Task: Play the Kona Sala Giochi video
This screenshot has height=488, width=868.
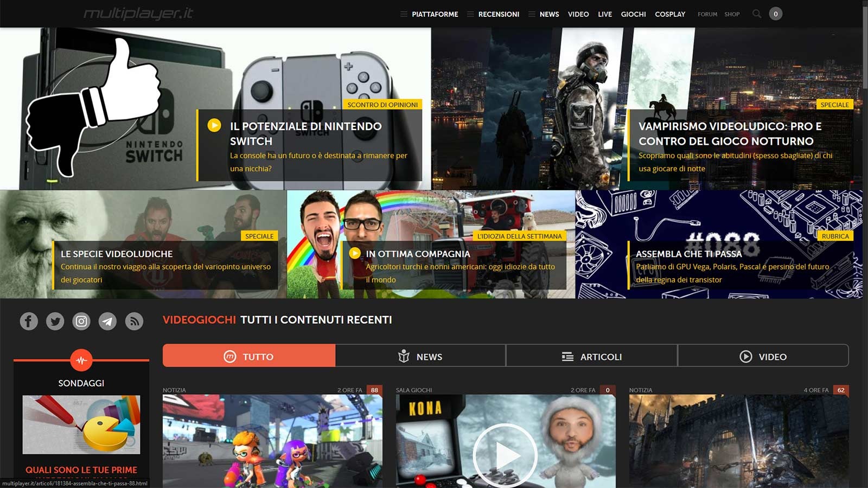Action: click(505, 455)
